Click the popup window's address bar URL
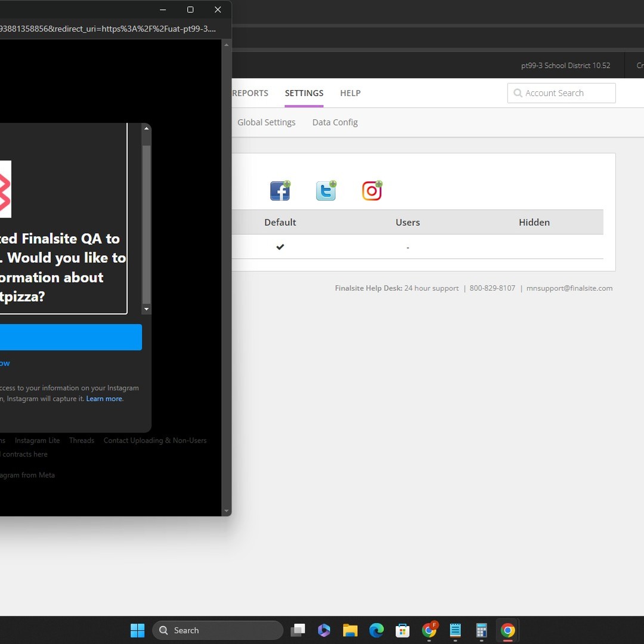 (x=108, y=29)
